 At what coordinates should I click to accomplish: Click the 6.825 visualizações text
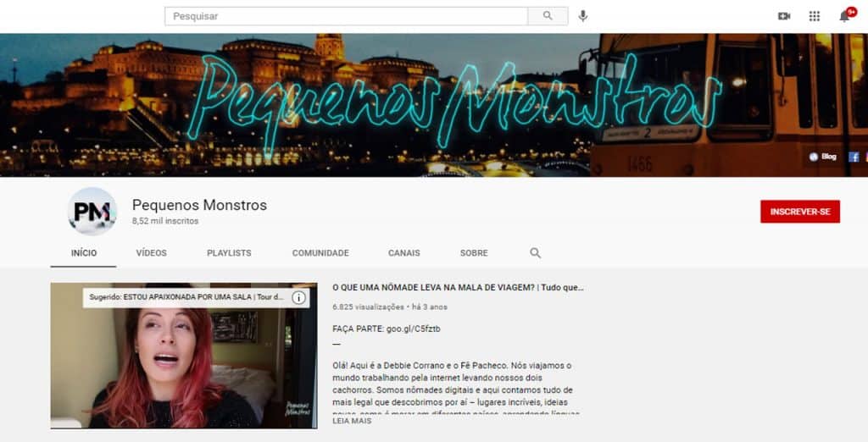pos(368,307)
